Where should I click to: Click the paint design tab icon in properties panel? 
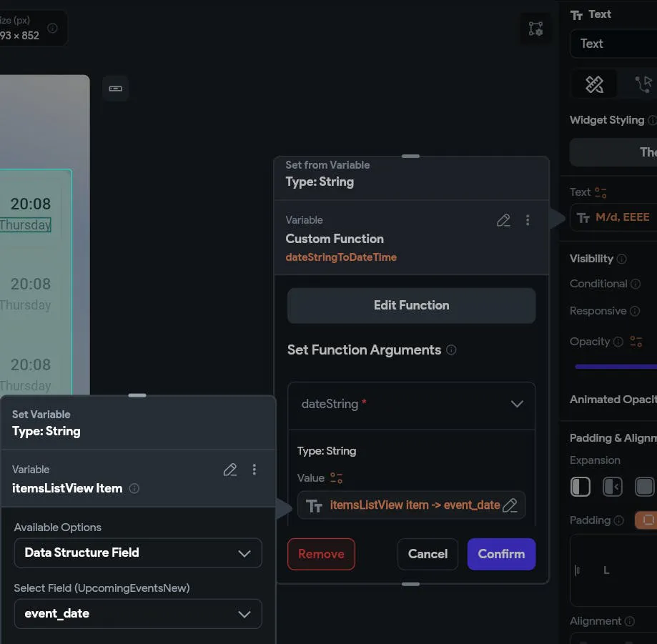[594, 84]
